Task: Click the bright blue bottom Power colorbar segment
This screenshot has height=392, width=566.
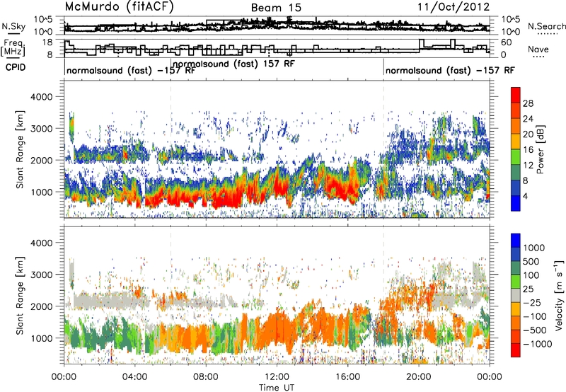Action: click(x=516, y=203)
